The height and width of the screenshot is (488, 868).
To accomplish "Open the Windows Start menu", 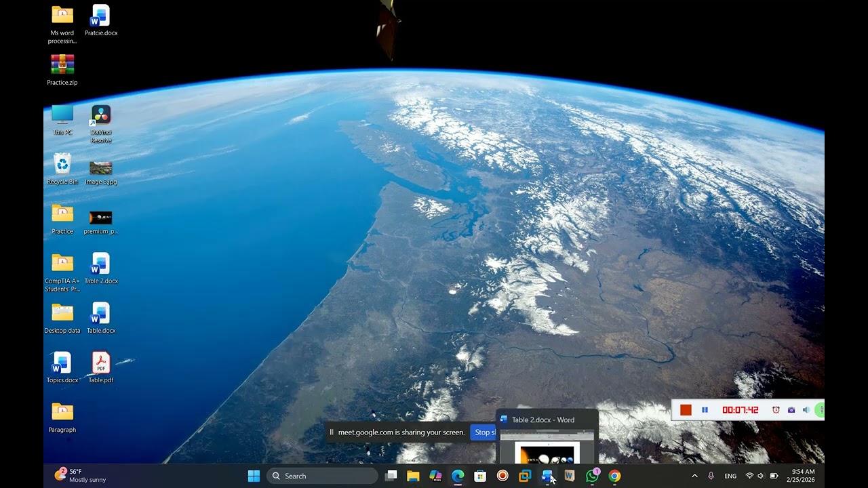I will (x=254, y=476).
